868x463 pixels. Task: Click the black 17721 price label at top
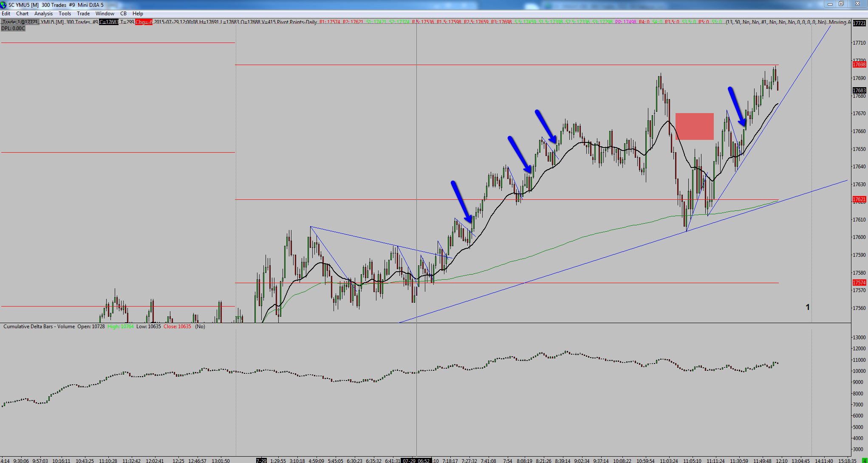tap(859, 23)
